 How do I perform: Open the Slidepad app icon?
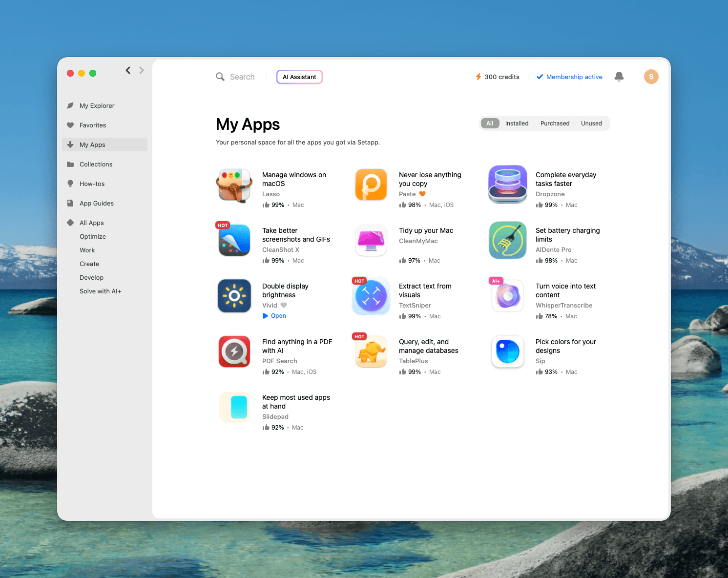234,407
